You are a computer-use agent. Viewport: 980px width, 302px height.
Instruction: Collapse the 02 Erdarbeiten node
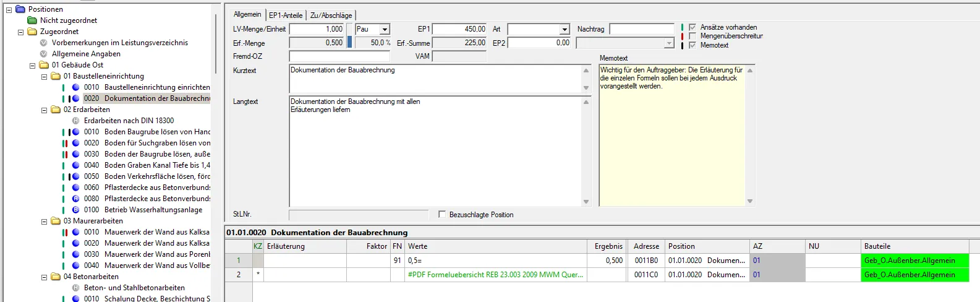click(x=44, y=110)
